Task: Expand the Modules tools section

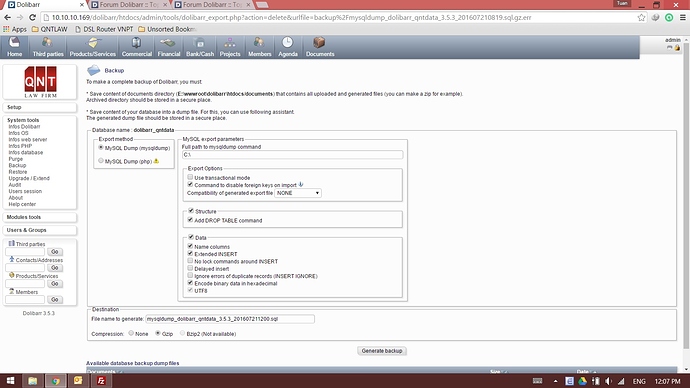Action: pyautogui.click(x=40, y=217)
